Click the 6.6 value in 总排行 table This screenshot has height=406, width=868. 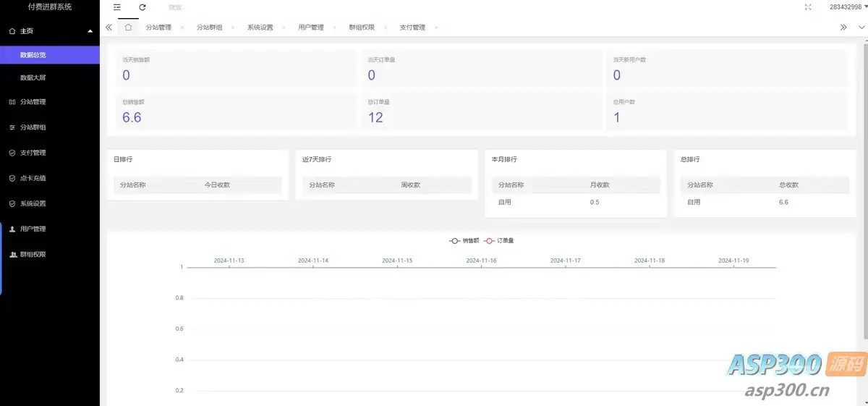(783, 203)
